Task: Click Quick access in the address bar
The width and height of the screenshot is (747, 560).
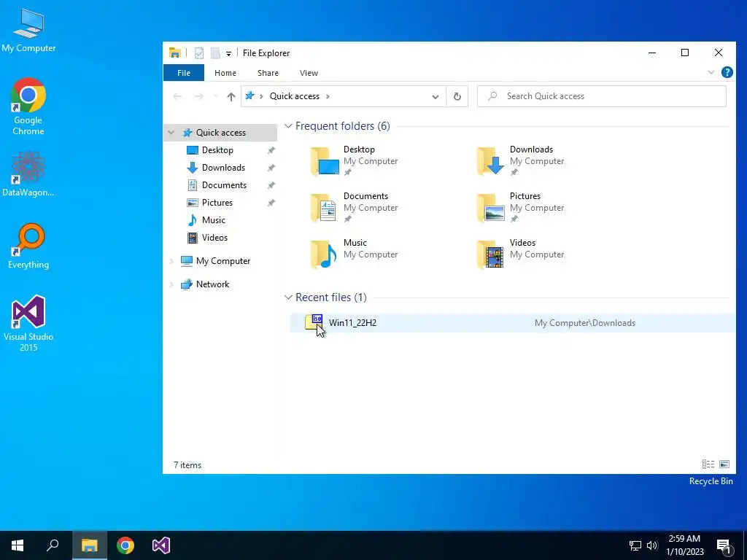Action: [295, 96]
